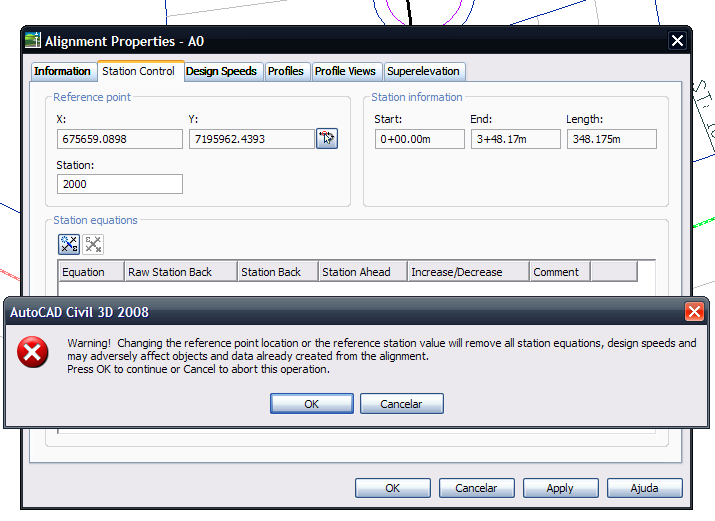Close the Alignment Properties window
The image size is (715, 521).
(678, 41)
